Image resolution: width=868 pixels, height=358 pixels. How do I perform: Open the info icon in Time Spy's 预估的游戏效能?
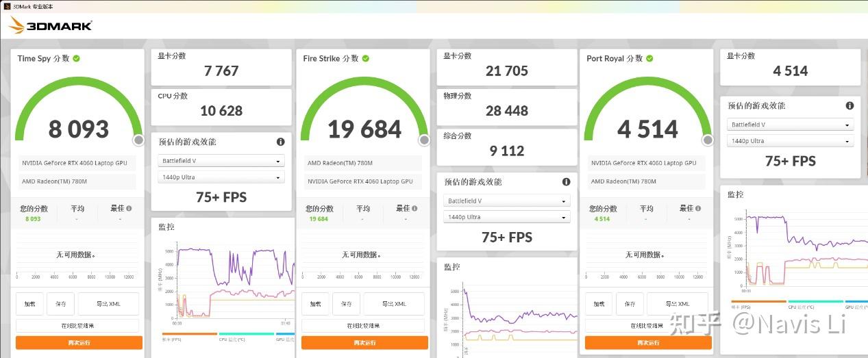280,142
